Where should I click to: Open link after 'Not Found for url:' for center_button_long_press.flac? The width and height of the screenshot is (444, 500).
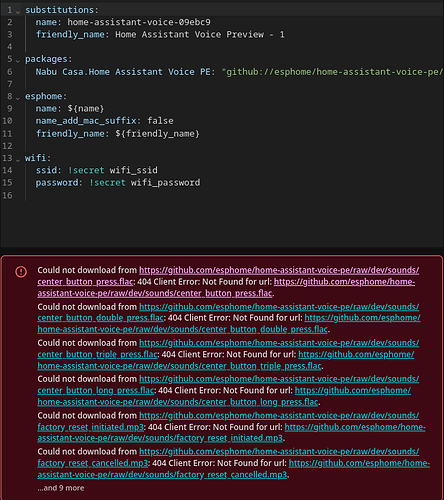(x=224, y=396)
